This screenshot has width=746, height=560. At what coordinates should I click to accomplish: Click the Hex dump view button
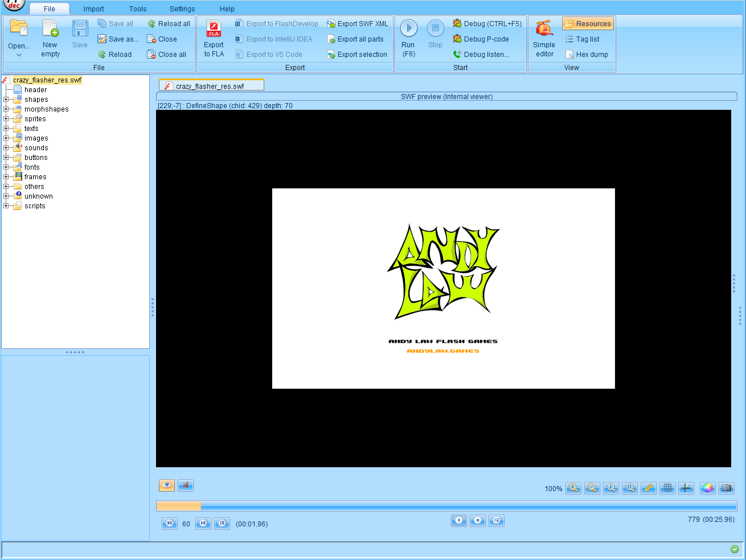coord(587,55)
